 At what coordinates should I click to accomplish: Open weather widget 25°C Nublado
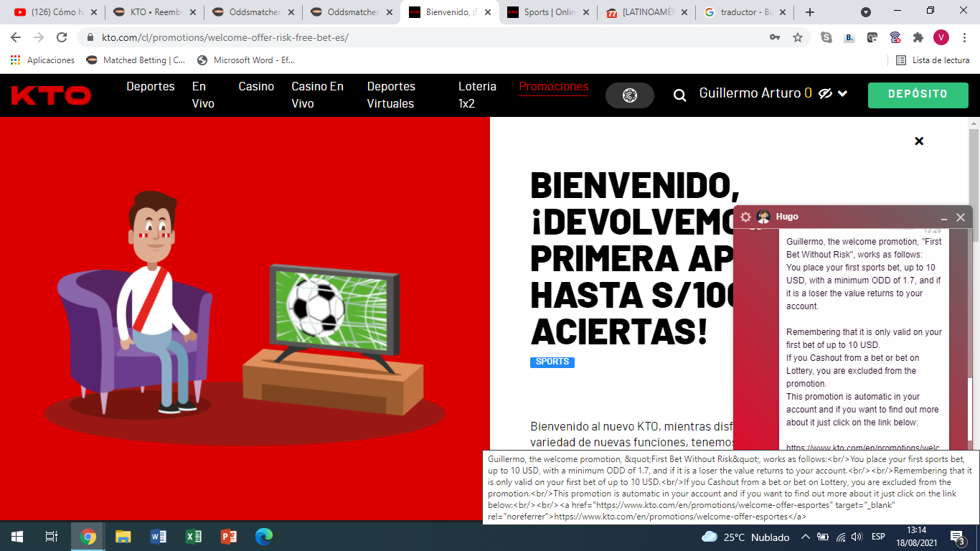tap(745, 537)
